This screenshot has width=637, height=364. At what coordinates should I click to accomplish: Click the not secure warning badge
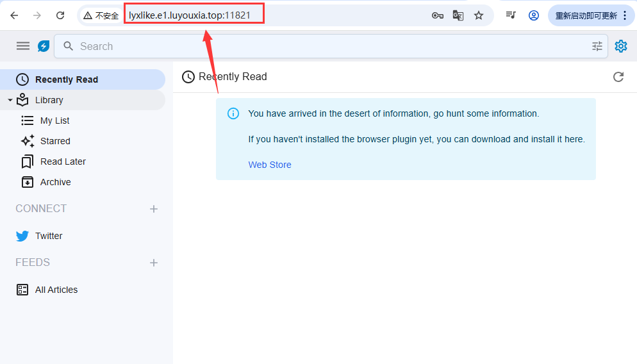click(x=101, y=15)
